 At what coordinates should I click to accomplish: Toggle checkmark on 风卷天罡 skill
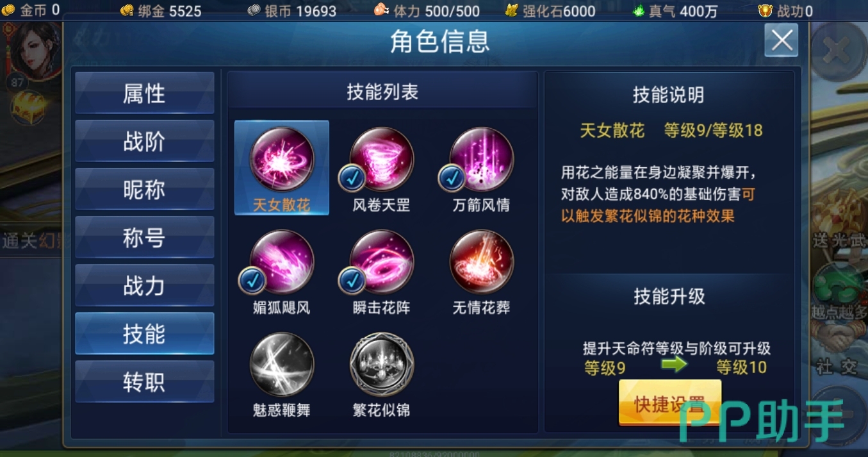(x=352, y=178)
